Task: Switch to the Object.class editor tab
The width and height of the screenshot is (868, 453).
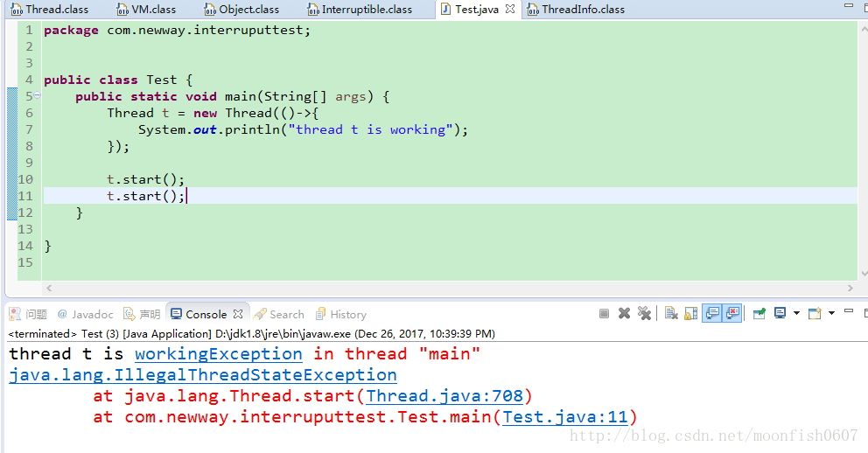Action: (x=241, y=10)
